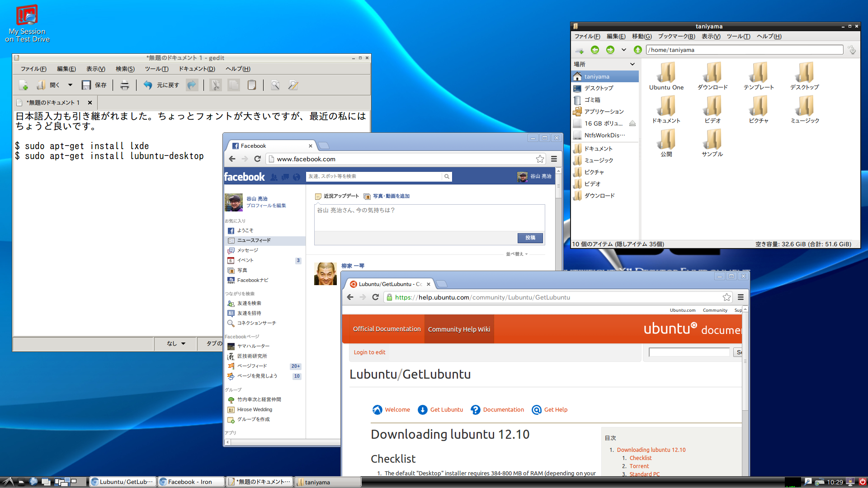Click the back arrow in the file manager
Image resolution: width=868 pixels, height=488 pixels.
click(595, 50)
